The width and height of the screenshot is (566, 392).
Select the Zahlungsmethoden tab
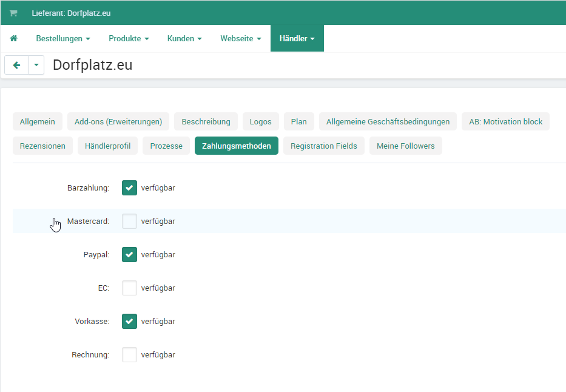point(237,146)
